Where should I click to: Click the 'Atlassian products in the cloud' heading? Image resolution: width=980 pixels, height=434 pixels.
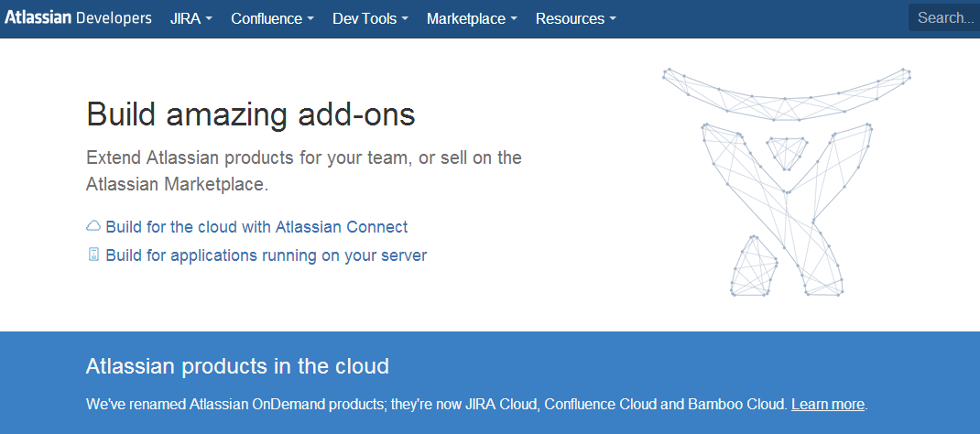click(x=237, y=366)
